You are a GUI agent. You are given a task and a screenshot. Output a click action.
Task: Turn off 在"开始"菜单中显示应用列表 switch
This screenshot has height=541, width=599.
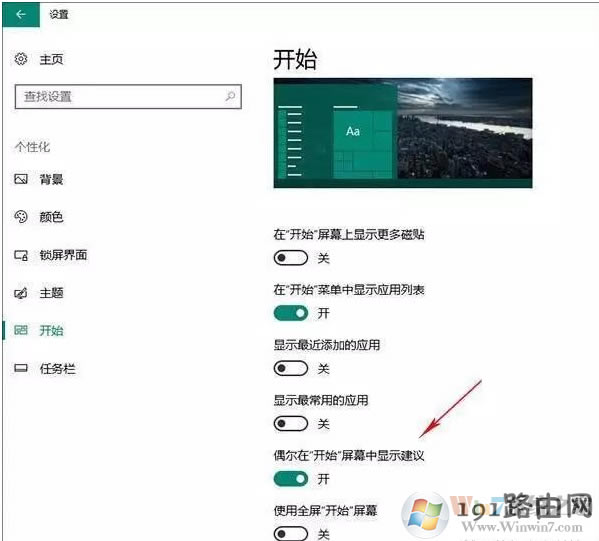click(x=291, y=313)
